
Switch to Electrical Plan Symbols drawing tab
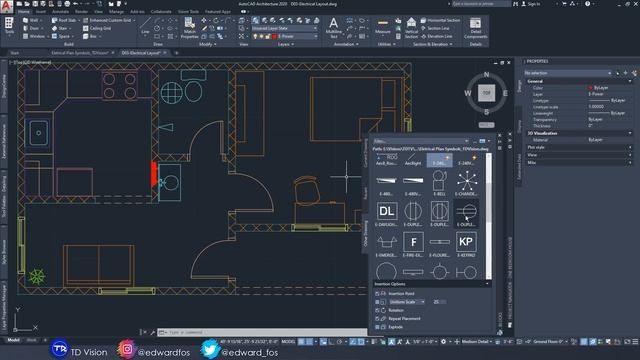80,53
